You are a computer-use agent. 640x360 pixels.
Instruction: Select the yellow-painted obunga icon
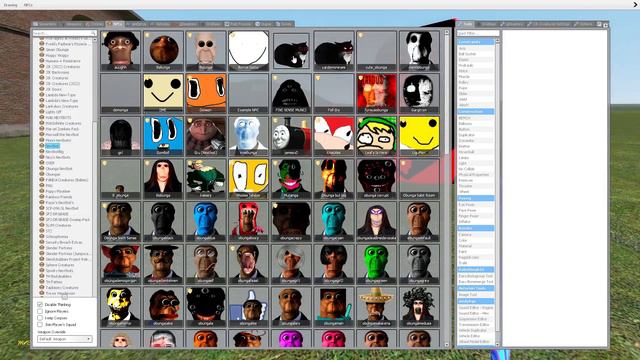coord(120,307)
